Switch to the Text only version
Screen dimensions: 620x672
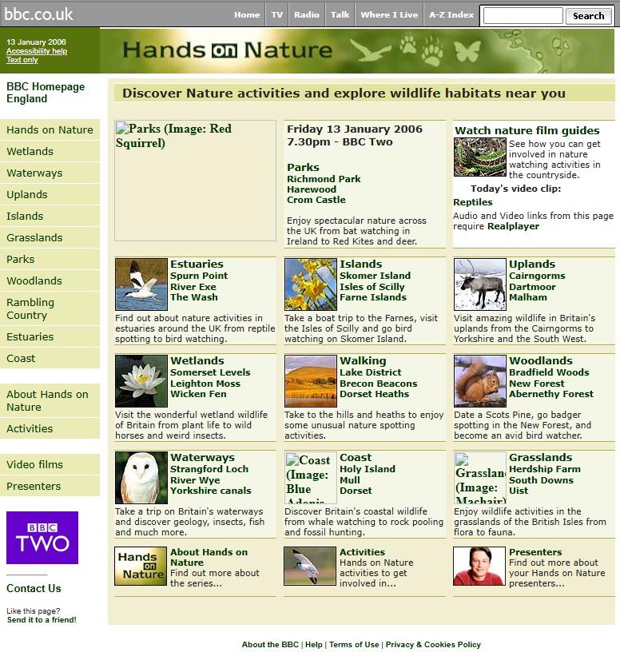click(22, 60)
